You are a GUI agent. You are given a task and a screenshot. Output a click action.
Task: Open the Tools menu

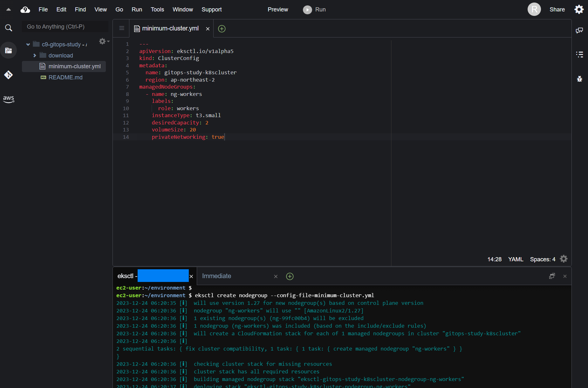tap(157, 10)
